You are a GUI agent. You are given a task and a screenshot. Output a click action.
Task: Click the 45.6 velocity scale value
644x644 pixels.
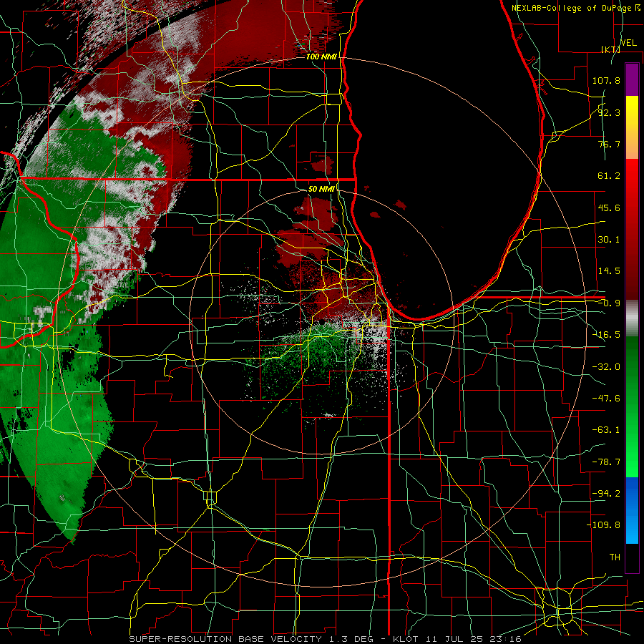tap(609, 208)
